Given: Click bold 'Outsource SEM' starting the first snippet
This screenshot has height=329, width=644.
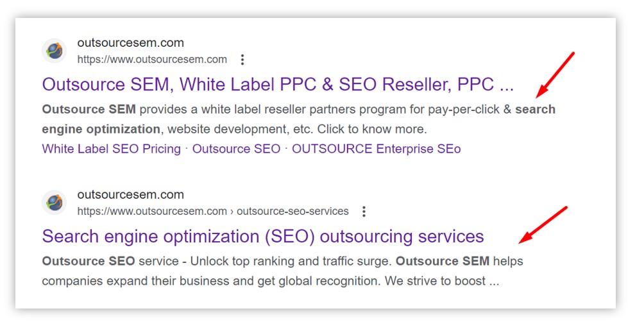Looking at the screenshot, I should pyautogui.click(x=89, y=109).
